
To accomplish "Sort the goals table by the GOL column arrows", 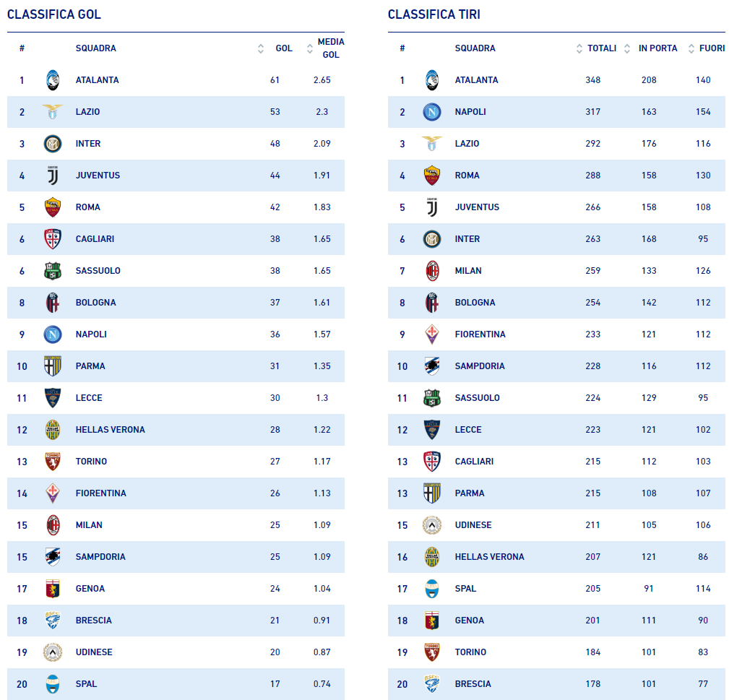I will point(261,49).
